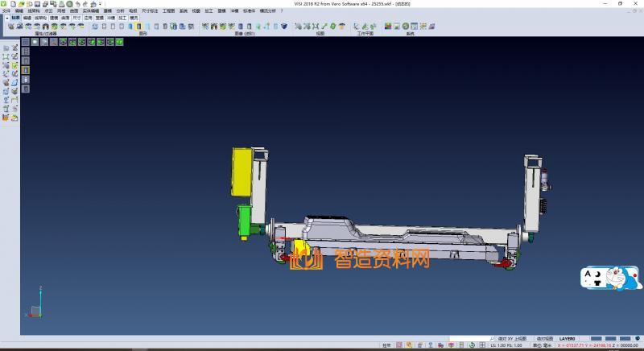Switch to the 曲面 ribbon tab
This screenshot has height=351, width=644.
tap(65, 16)
